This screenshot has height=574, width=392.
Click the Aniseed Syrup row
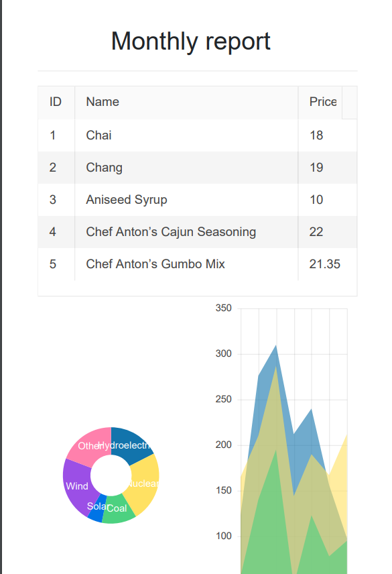[x=198, y=200]
